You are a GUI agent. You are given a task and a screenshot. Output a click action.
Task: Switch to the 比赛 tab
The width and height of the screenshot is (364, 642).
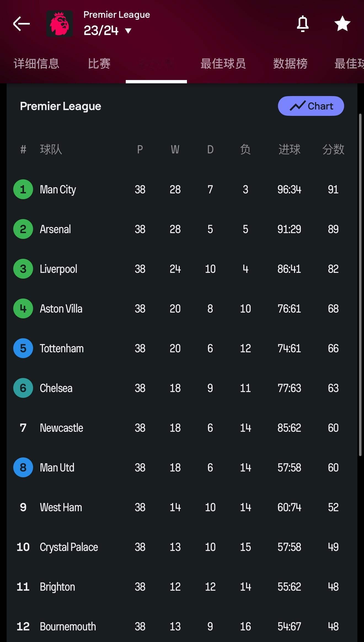[x=99, y=64]
